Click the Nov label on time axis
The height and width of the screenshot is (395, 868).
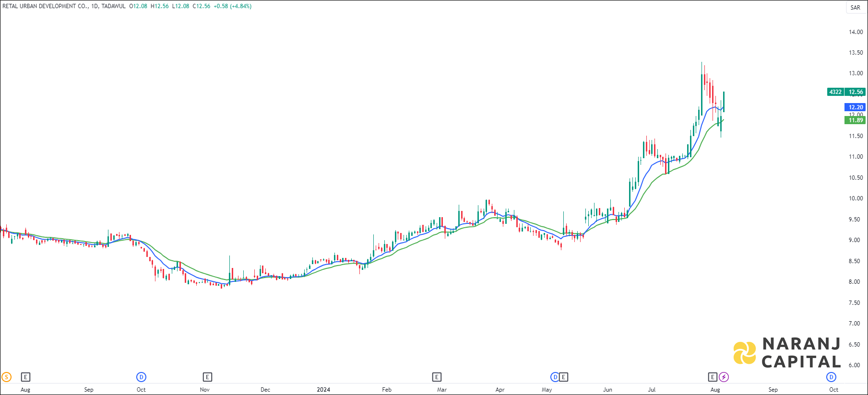[205, 390]
